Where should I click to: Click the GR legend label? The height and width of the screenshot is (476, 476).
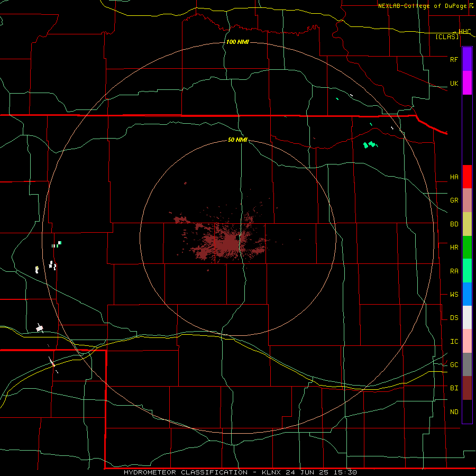(x=454, y=200)
